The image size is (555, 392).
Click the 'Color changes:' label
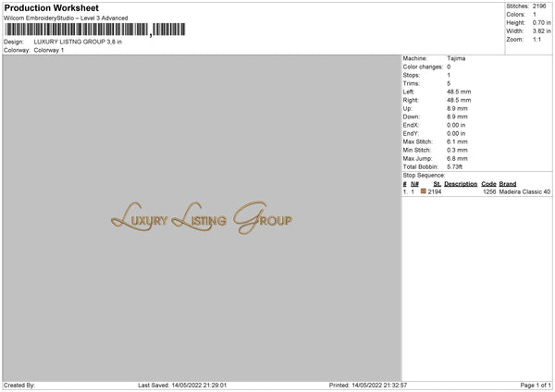423,67
